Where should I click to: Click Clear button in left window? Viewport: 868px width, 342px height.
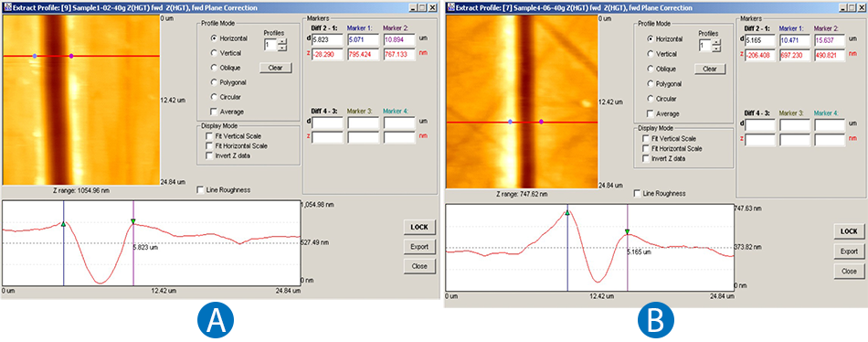coord(276,68)
